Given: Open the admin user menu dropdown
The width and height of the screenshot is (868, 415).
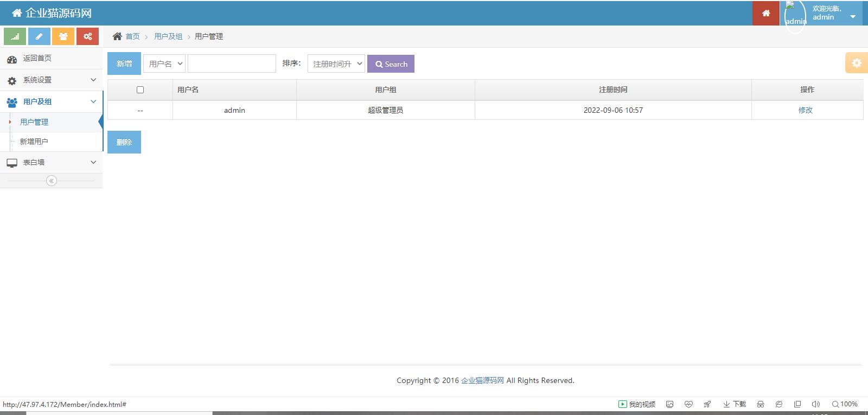Looking at the screenshot, I should pyautogui.click(x=832, y=14).
